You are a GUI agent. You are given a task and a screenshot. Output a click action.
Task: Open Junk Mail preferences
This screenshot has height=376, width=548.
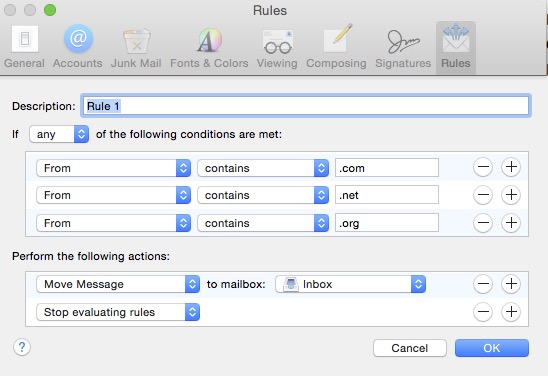tap(136, 47)
